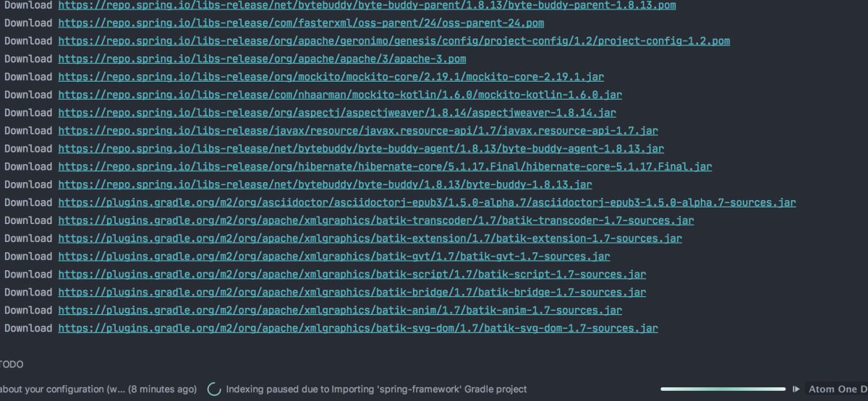Resume indexing with the play icon beside progress bar
This screenshot has width=868, height=401.
coord(796,389)
